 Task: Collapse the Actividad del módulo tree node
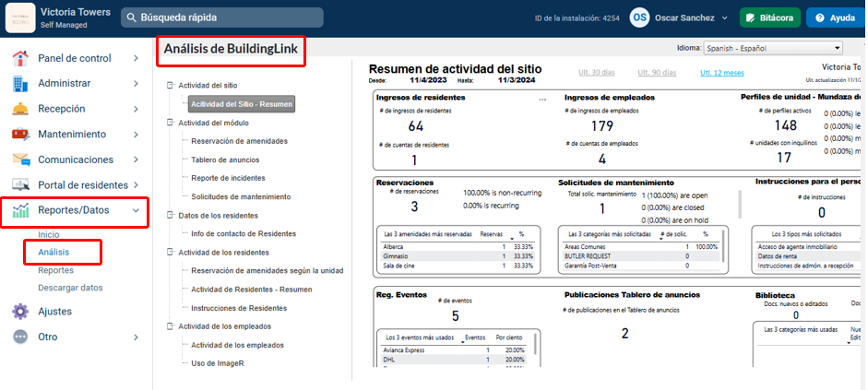(x=170, y=123)
